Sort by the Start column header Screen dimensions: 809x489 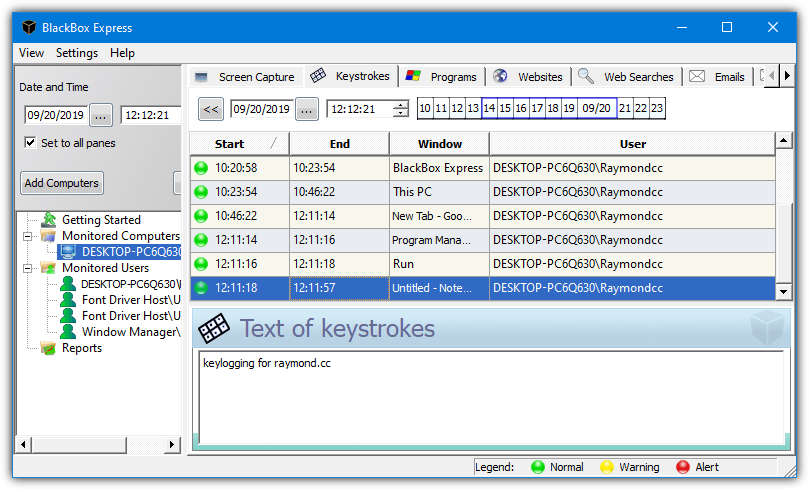pyautogui.click(x=239, y=144)
